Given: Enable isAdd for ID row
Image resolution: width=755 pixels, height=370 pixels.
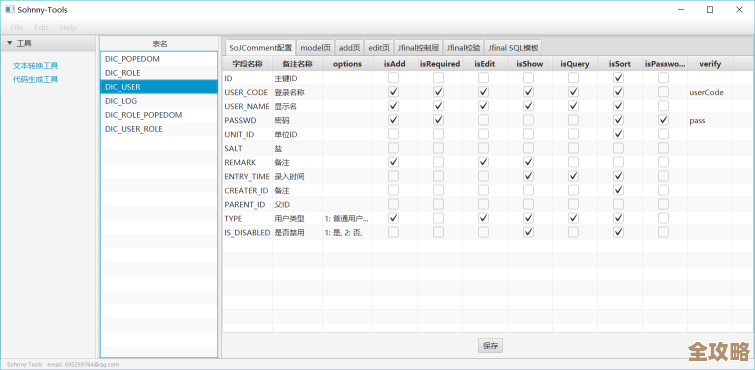Looking at the screenshot, I should pos(393,77).
